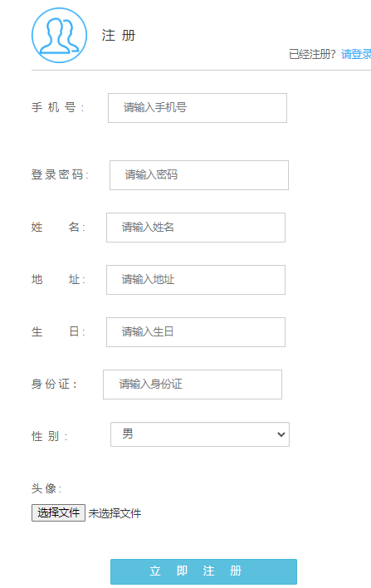Viewport: 371px width, 588px height.
Task: Click the 已经注册? text
Action: [312, 54]
